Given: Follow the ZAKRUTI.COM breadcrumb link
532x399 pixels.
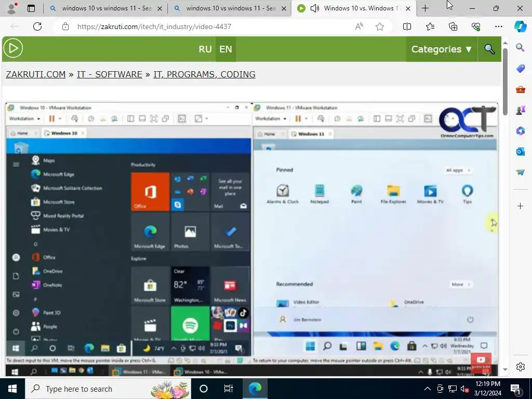Looking at the screenshot, I should 36,74.
